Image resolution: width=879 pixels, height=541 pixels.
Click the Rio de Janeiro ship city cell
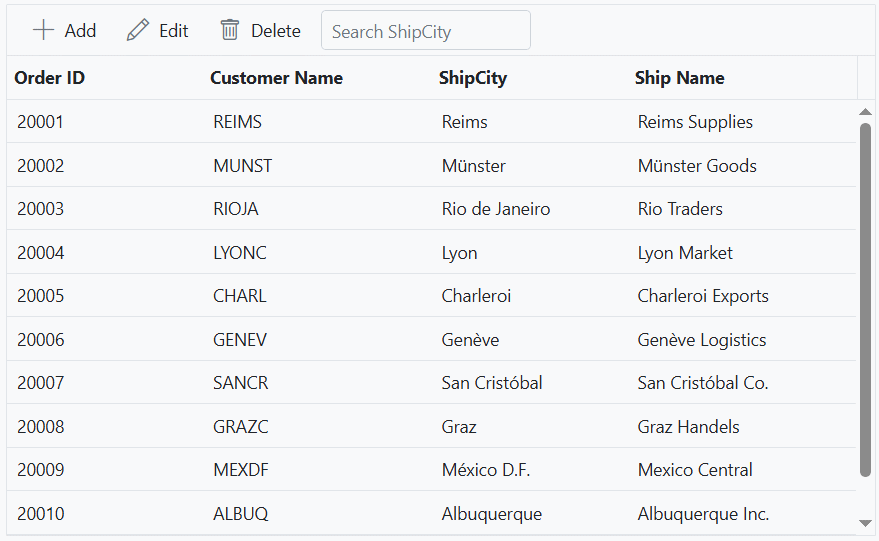[x=495, y=209]
